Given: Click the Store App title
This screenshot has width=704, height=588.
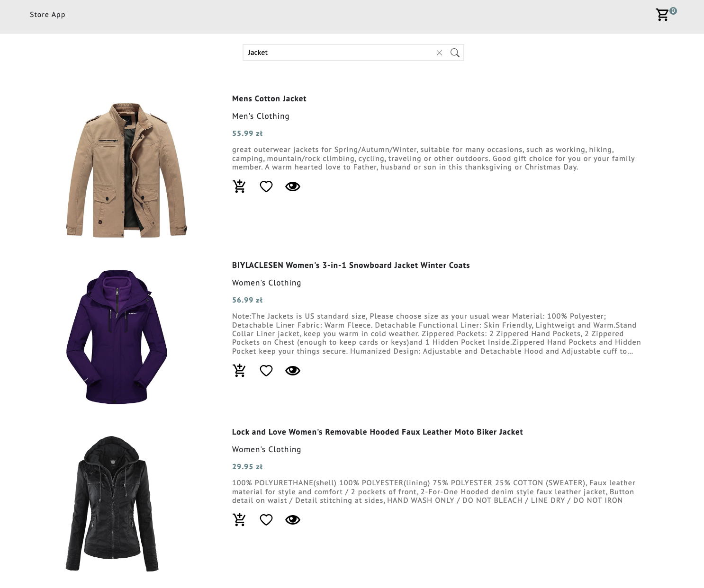Looking at the screenshot, I should tap(47, 15).
